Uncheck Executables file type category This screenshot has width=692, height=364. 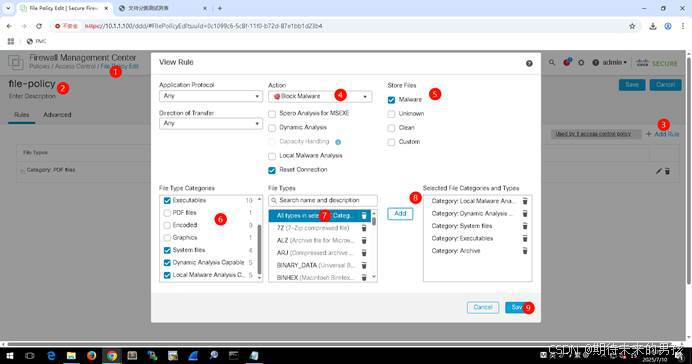[x=167, y=201]
